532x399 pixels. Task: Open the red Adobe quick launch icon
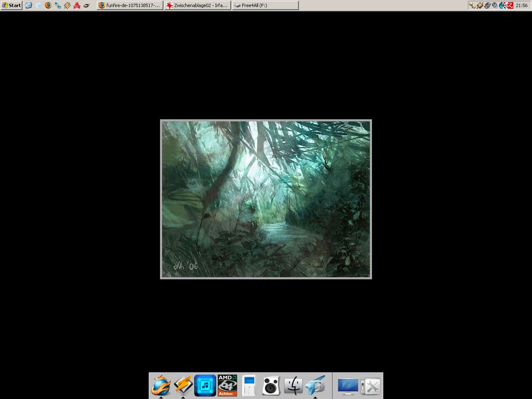click(x=77, y=5)
